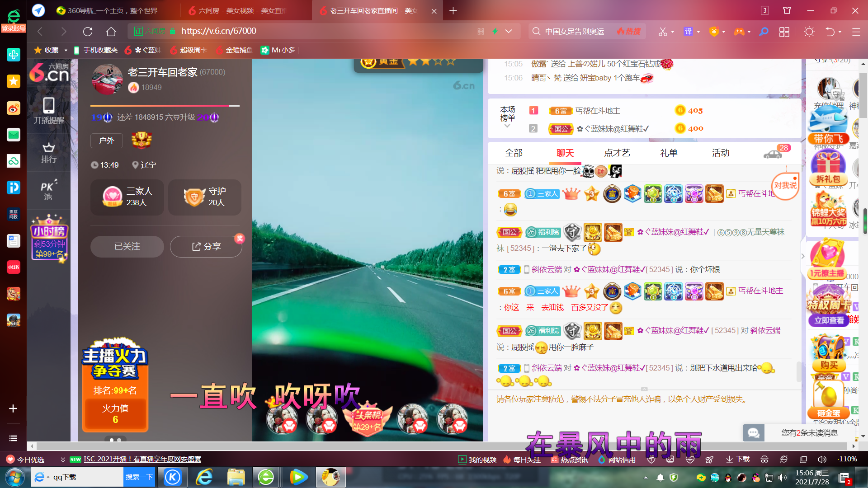The image size is (868, 488).
Task: Open the Windows Start button
Action: click(15, 477)
